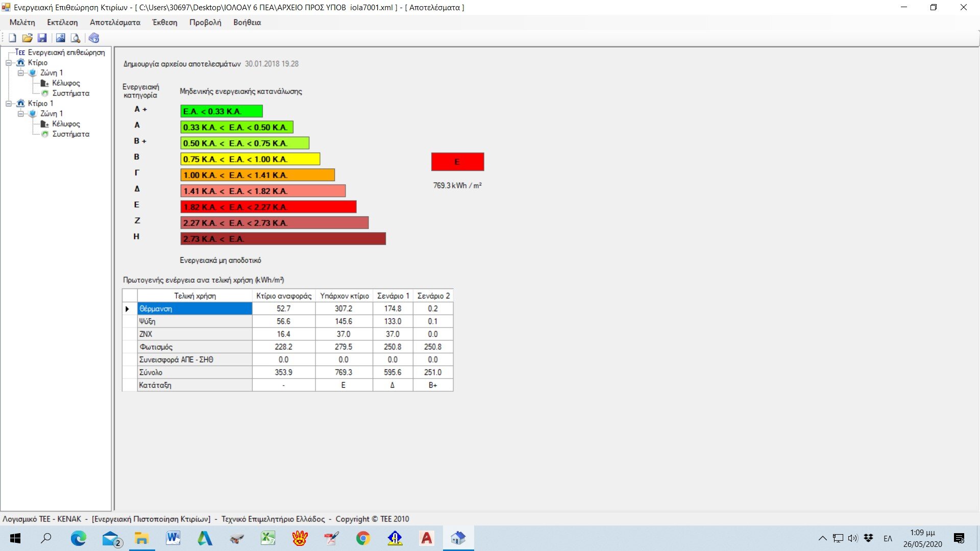Viewport: 980px width, 551px height.
Task: Click the picture image toolbar icon
Action: point(60,38)
